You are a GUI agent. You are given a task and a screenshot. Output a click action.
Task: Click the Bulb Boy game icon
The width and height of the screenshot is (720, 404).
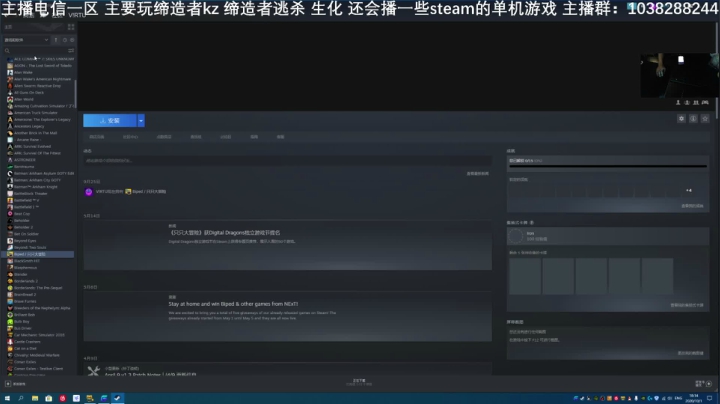pyautogui.click(x=10, y=321)
